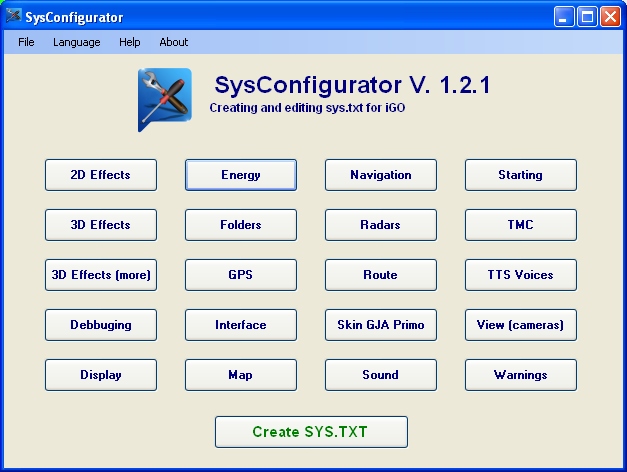
Task: Open the Language menu
Action: (77, 42)
